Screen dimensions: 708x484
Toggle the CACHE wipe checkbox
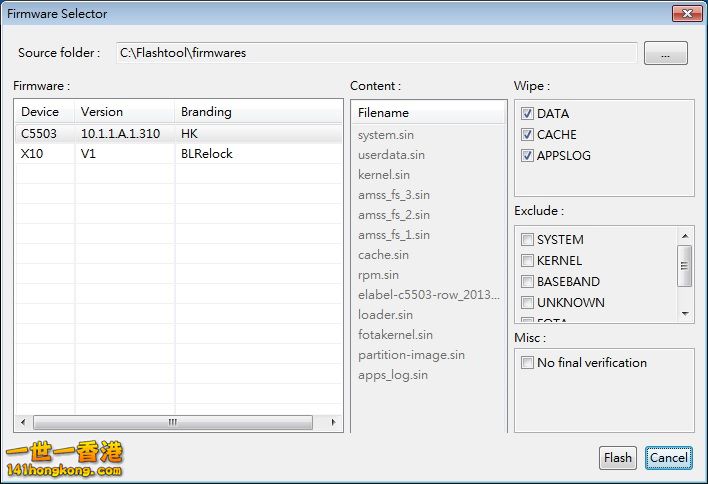coord(527,135)
